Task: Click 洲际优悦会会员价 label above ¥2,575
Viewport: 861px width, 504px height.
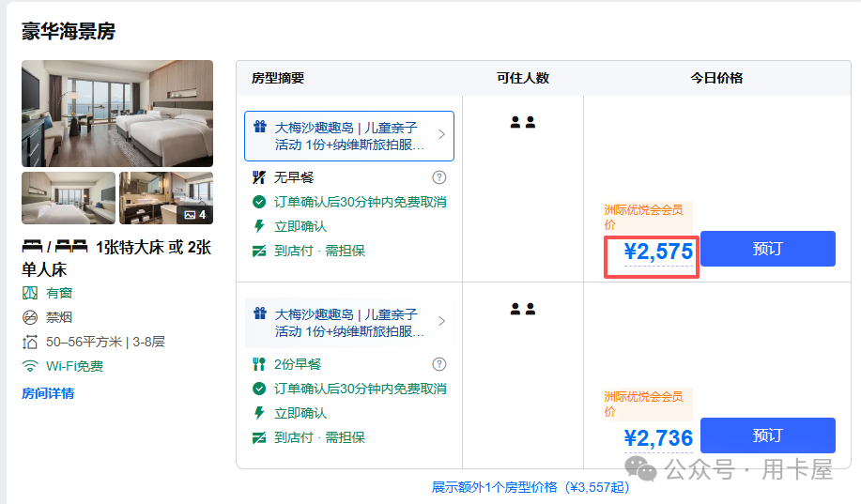Action: tap(647, 217)
